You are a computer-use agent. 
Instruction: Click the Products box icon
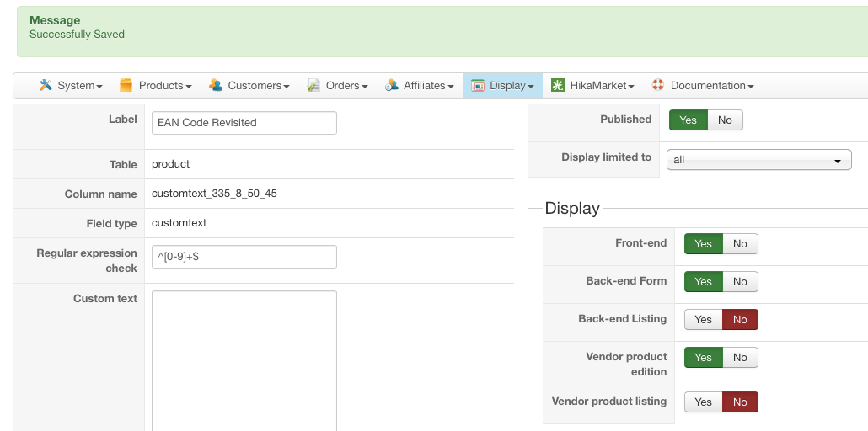(126, 85)
